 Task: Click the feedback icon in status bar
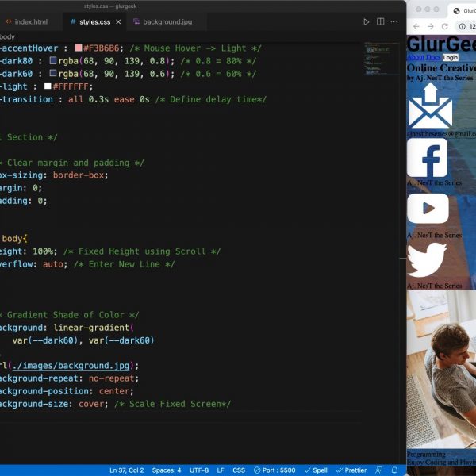[x=378, y=470]
